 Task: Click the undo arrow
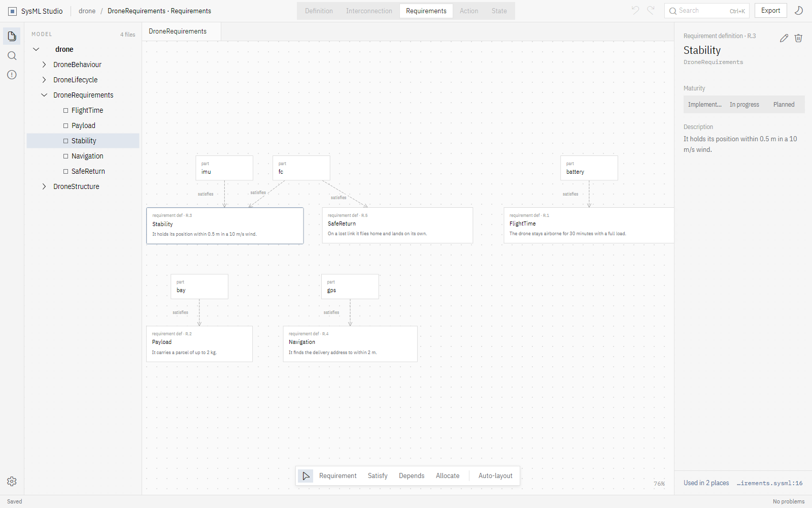click(635, 10)
